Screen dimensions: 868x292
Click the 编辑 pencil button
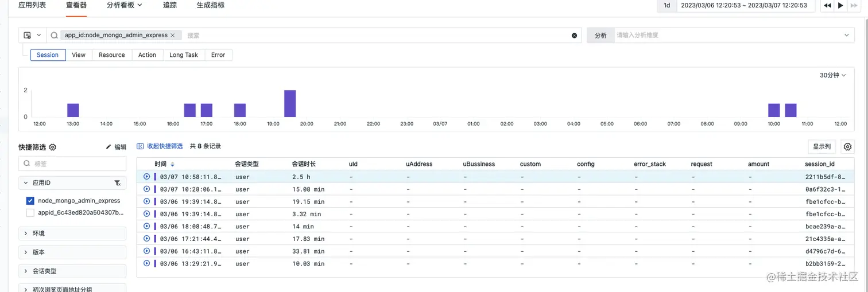[116, 147]
